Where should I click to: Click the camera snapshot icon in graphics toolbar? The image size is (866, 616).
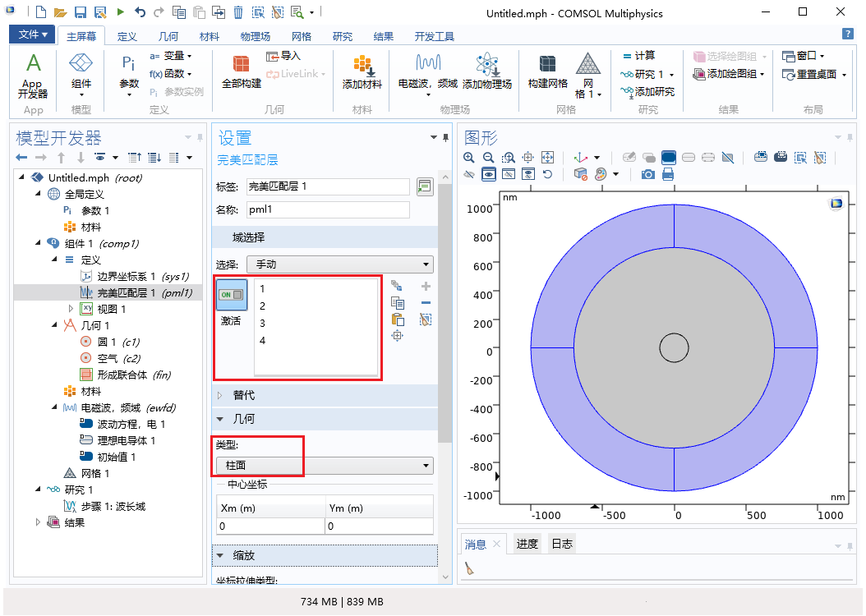(x=648, y=174)
